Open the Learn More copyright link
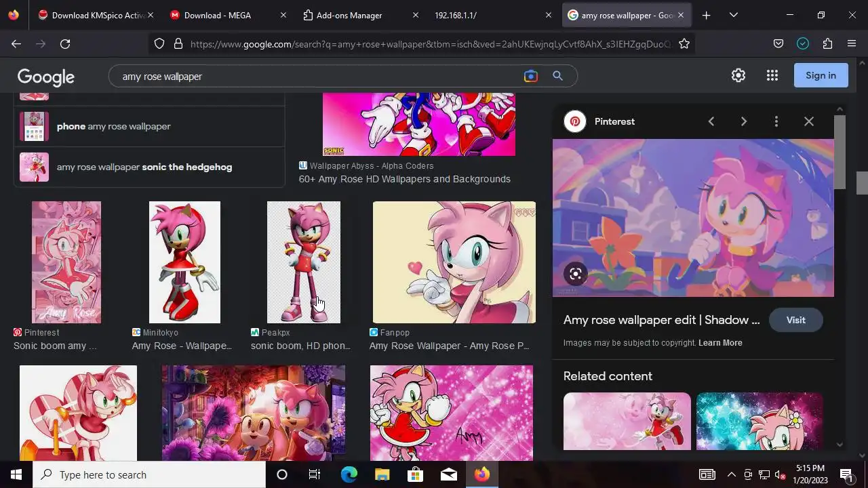 coord(720,343)
